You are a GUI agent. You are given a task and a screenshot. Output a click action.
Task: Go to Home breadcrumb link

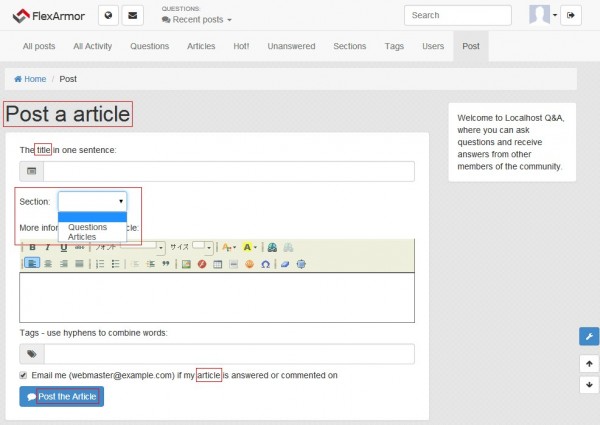[x=30, y=79]
